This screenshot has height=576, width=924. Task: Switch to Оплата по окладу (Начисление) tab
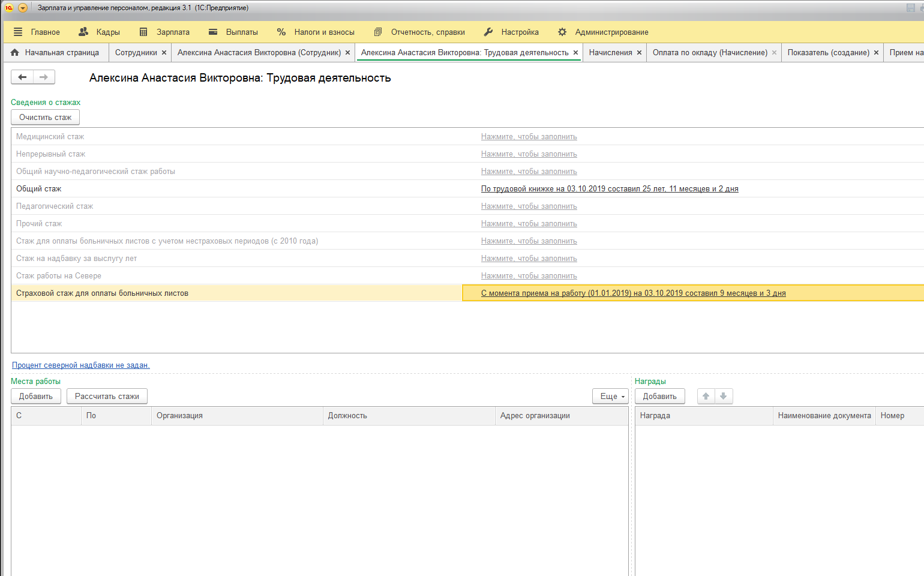click(710, 52)
